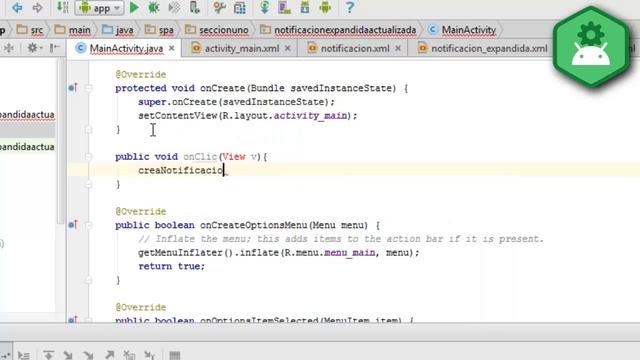Open settings wrench toolbar icon
The height and width of the screenshot is (360, 640).
[219, 7]
